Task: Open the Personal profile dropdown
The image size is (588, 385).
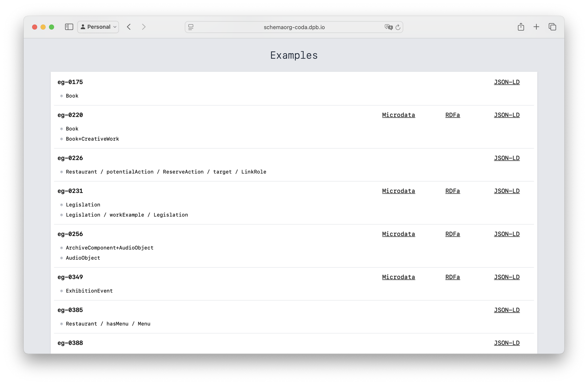Action: click(x=98, y=27)
